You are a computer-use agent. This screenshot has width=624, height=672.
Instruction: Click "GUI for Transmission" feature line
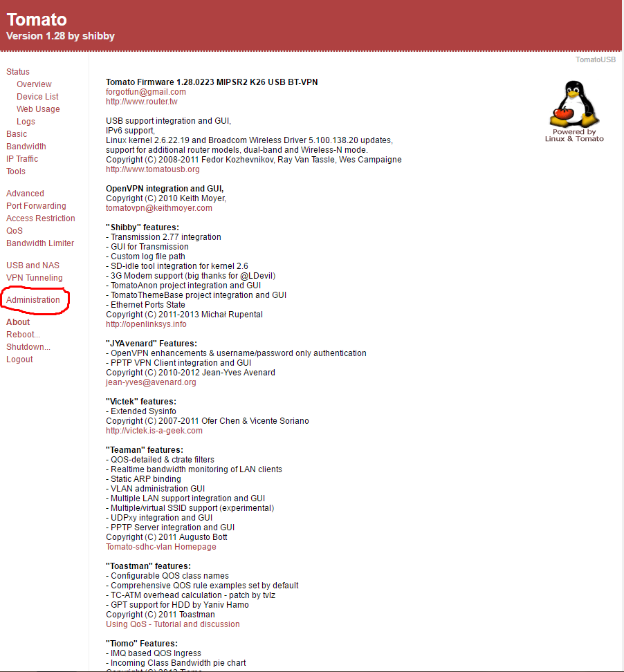147,247
